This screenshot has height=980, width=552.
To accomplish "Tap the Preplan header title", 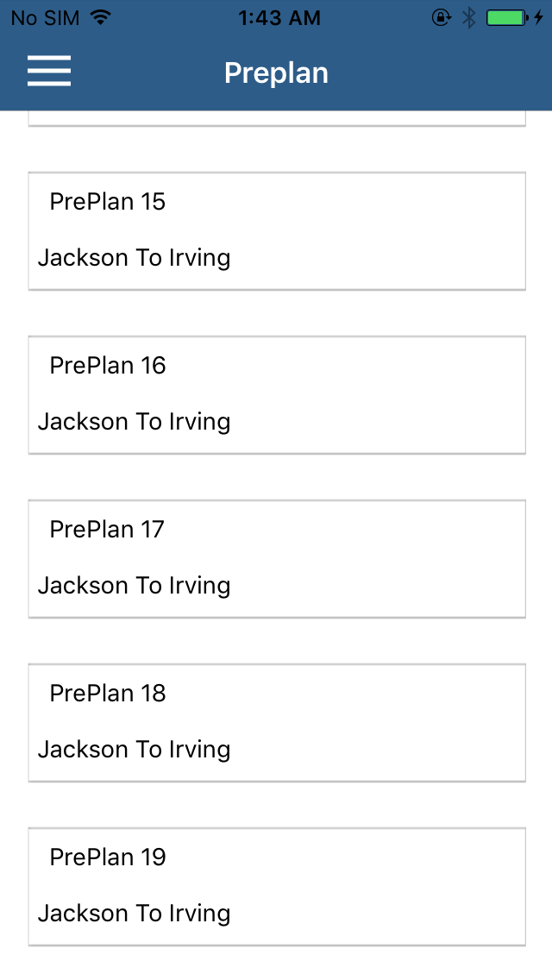I will (x=276, y=72).
